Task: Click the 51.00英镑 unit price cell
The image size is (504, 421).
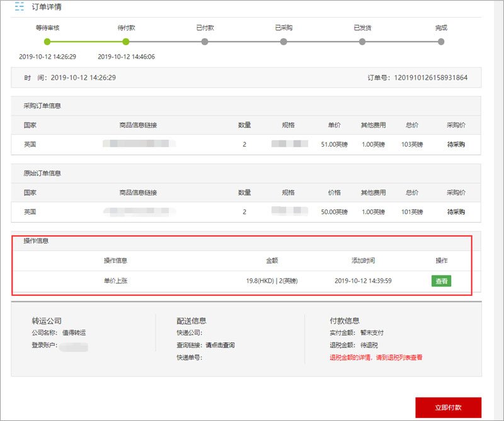Action: pyautogui.click(x=335, y=145)
